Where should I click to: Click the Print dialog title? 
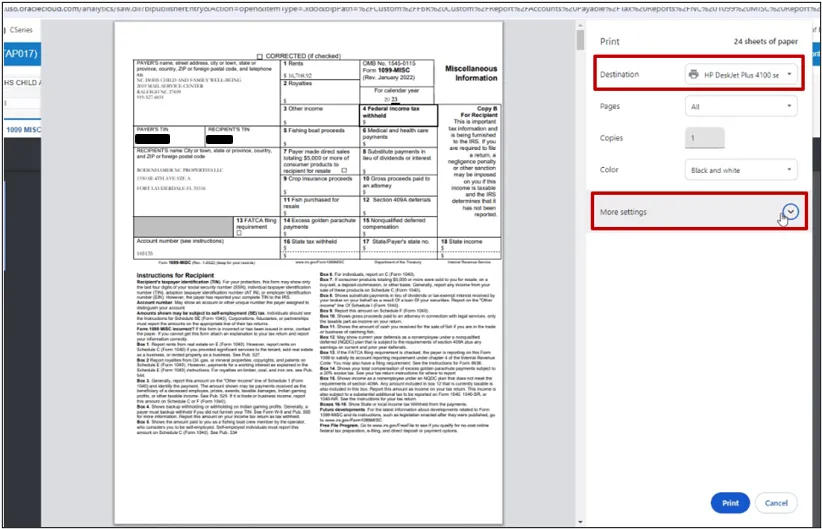tap(610, 41)
